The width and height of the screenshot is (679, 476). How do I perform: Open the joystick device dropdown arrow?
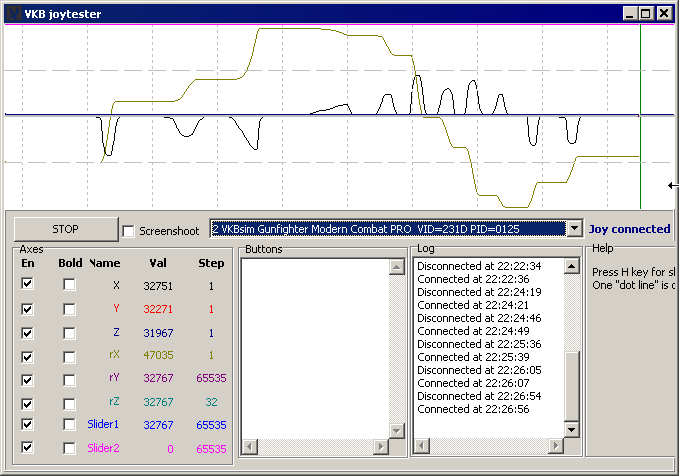pos(574,229)
